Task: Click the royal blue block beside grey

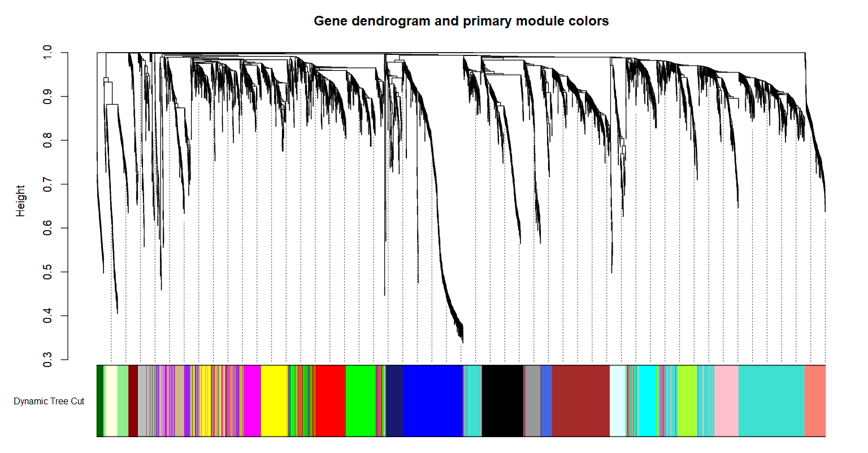Action: coord(546,400)
